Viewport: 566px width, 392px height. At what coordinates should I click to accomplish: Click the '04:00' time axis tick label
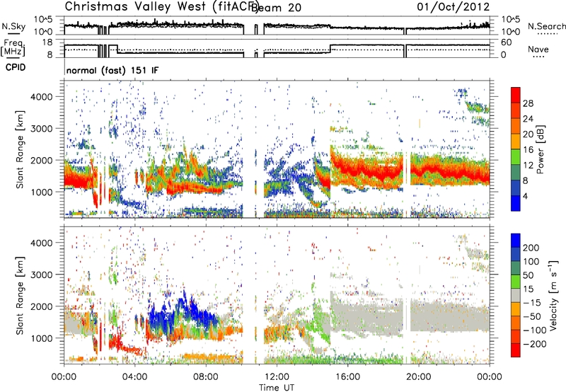(135, 377)
